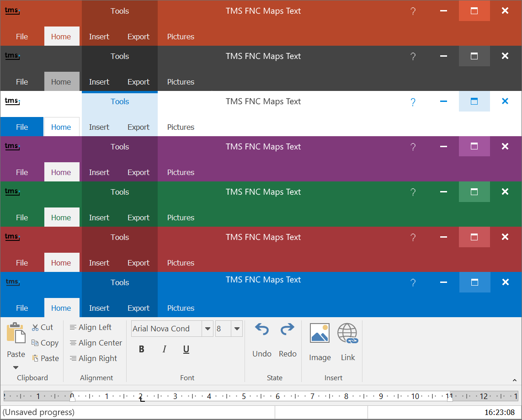Collapse the ribbon using the bottom-right chevron

[x=514, y=380]
